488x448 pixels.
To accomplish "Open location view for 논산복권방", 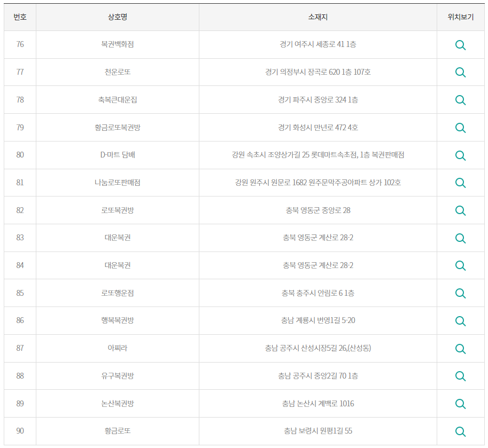I will (x=460, y=404).
